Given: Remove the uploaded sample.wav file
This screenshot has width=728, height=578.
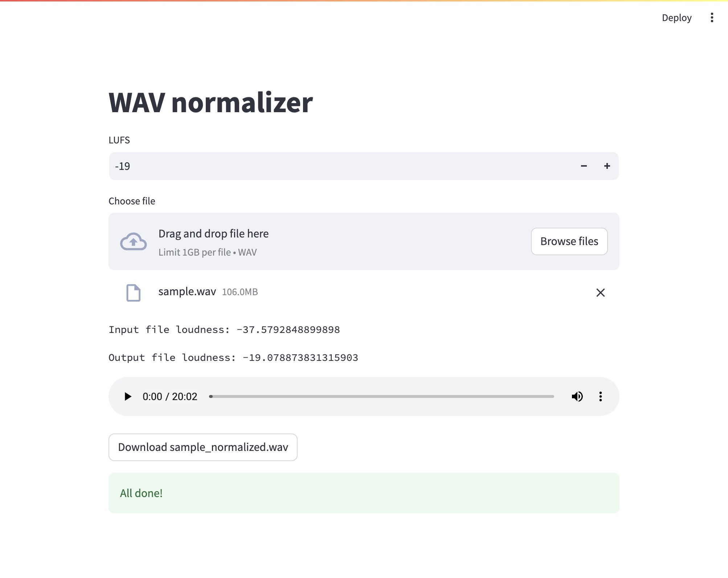Looking at the screenshot, I should click(x=601, y=293).
